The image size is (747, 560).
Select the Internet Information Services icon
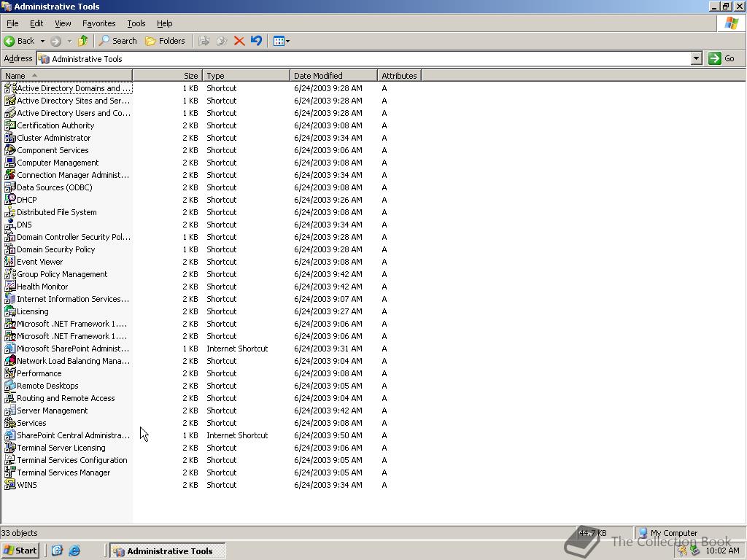[x=10, y=298]
